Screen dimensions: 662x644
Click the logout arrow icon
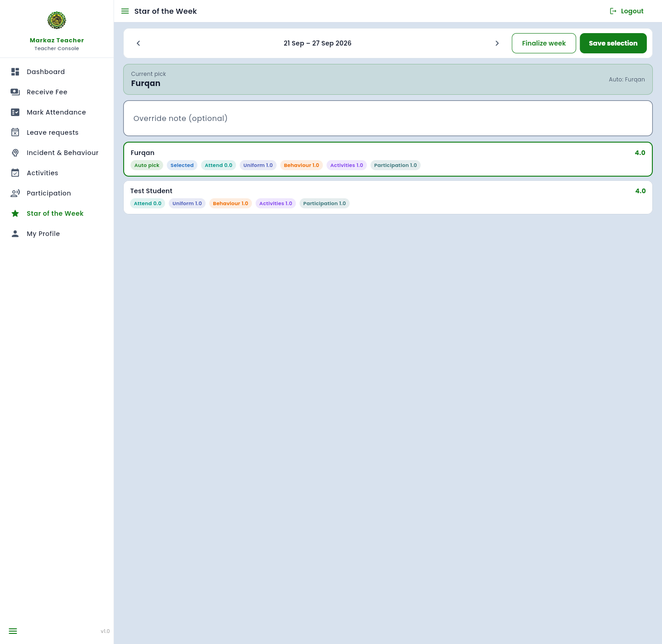(613, 11)
